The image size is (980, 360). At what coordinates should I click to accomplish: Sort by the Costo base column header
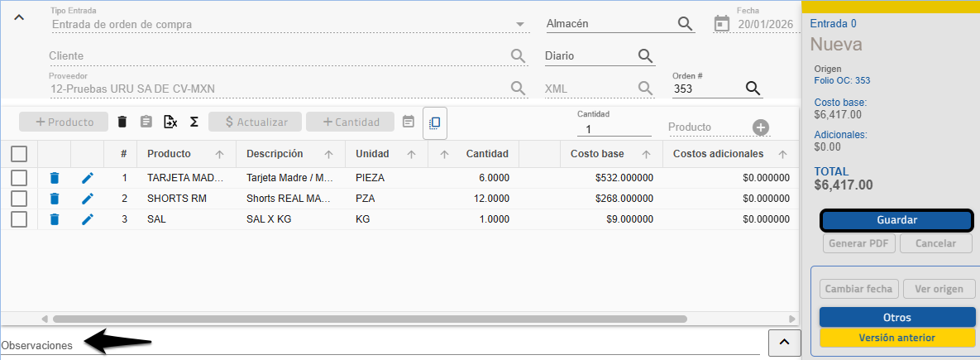click(597, 154)
